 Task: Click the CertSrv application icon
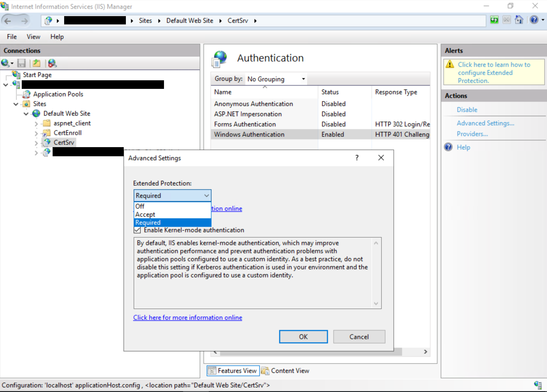47,142
